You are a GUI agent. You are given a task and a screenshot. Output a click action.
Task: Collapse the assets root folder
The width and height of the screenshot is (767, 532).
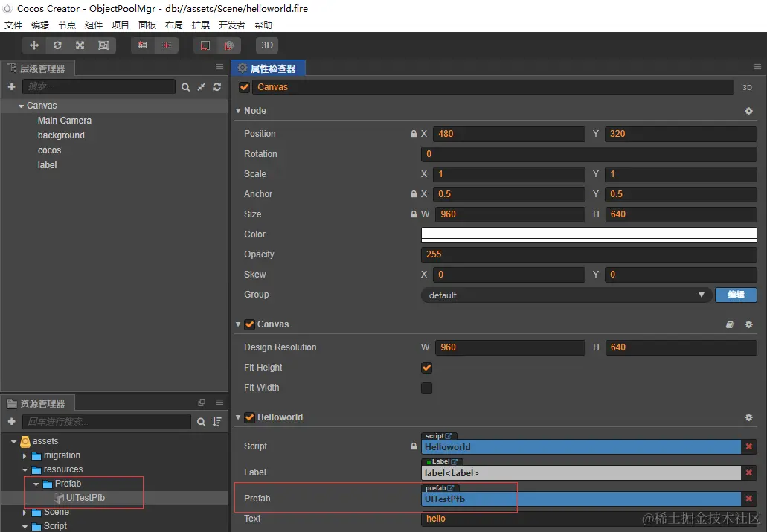point(13,441)
